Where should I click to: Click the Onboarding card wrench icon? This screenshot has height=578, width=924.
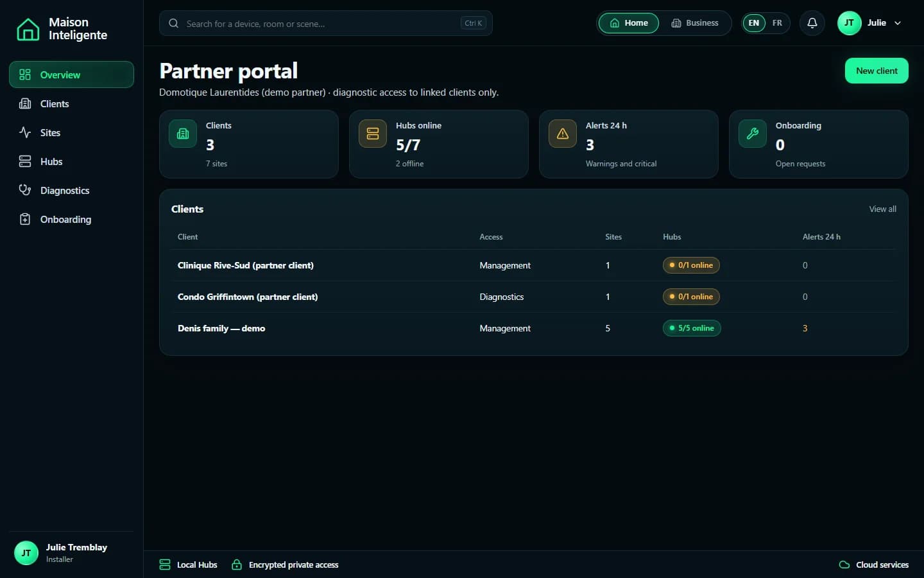point(753,134)
